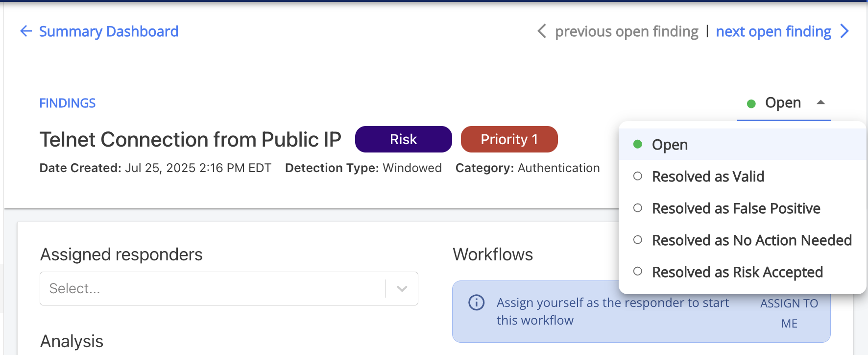
Task: Click the Risk badge
Action: coord(404,139)
